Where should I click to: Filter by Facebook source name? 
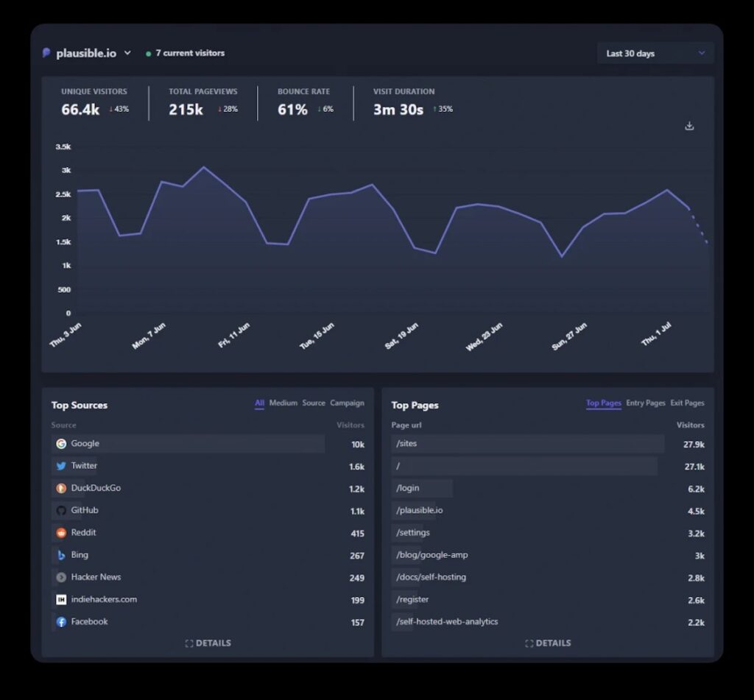point(89,621)
